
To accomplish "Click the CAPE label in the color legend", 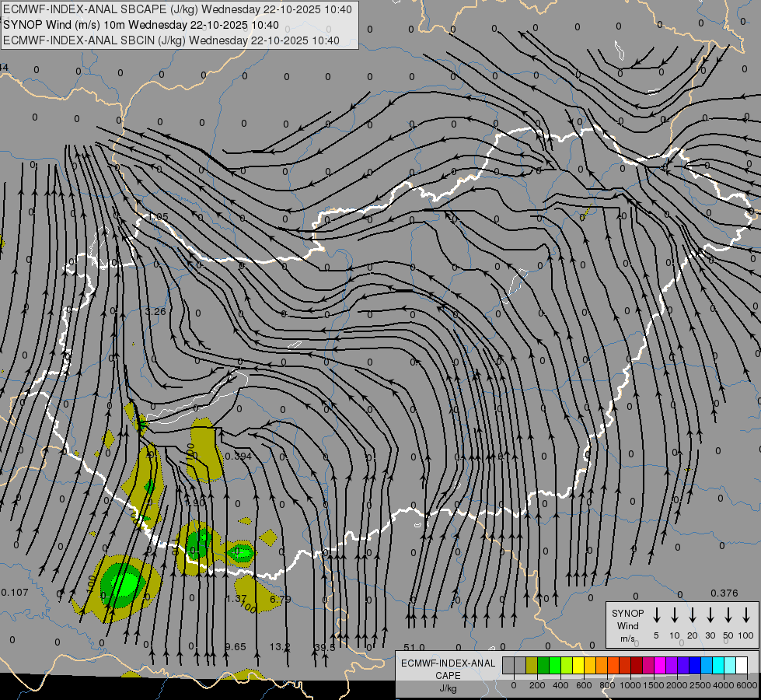I will click(448, 676).
